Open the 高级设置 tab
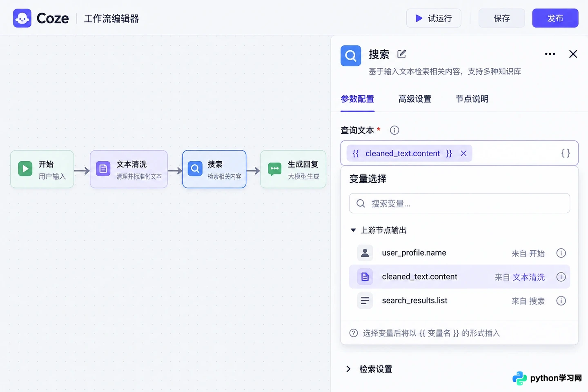The width and height of the screenshot is (588, 392). [415, 99]
